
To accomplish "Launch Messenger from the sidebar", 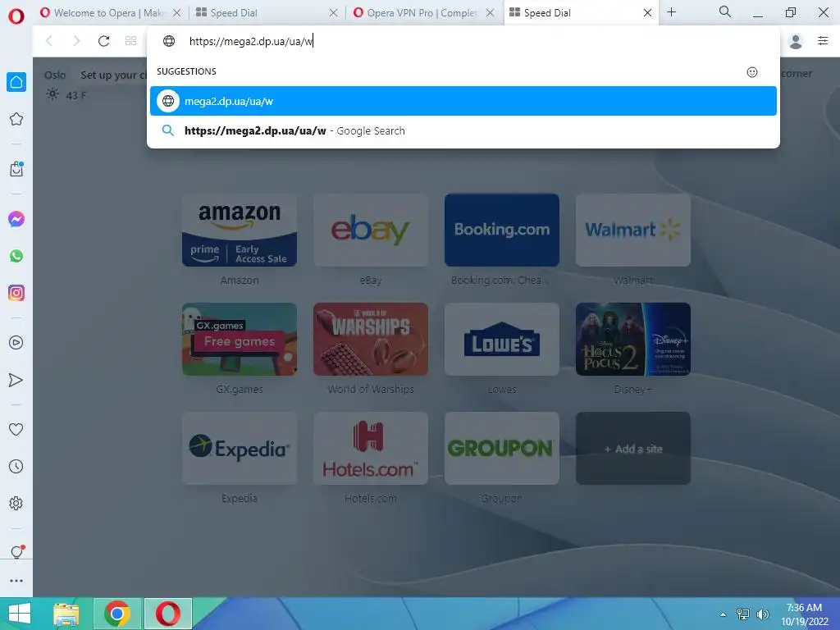I will point(16,218).
